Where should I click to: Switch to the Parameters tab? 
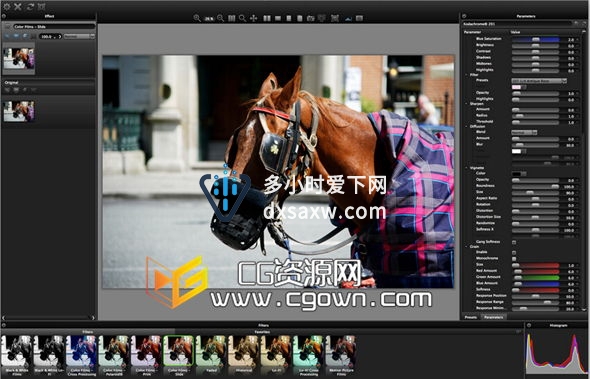click(x=494, y=317)
